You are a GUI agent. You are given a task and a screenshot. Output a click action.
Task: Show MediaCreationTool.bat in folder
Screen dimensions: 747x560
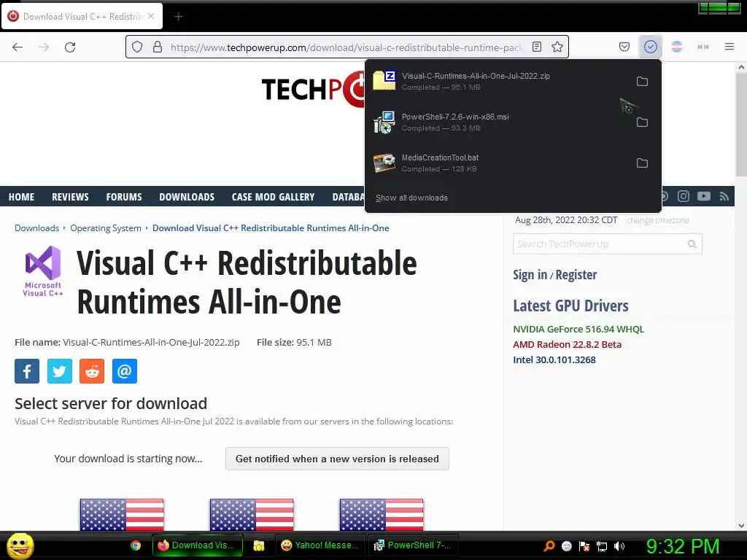pyautogui.click(x=642, y=163)
